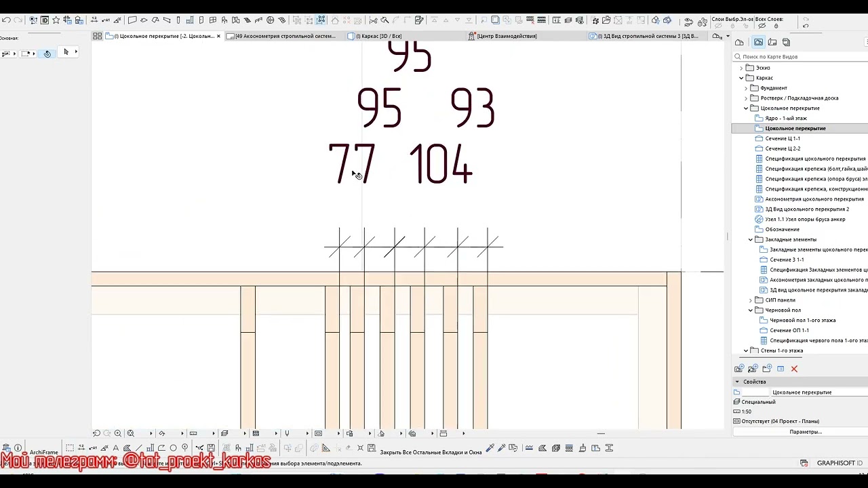Viewport: 868px width, 488px height.
Task: Collapse the 'Свойства' properties section
Action: 737,382
